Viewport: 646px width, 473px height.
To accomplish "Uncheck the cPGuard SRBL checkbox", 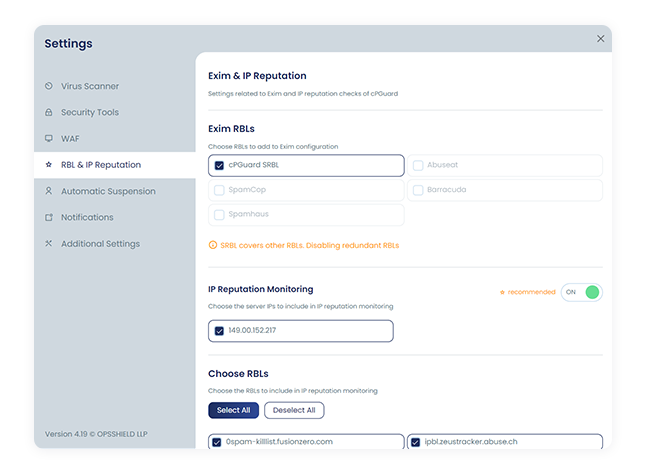I will 219,165.
